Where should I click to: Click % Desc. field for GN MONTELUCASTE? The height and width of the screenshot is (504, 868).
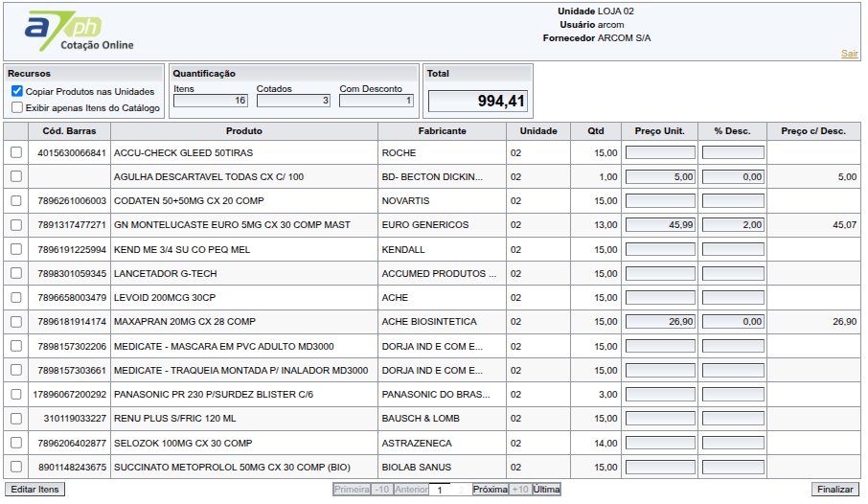click(x=733, y=225)
